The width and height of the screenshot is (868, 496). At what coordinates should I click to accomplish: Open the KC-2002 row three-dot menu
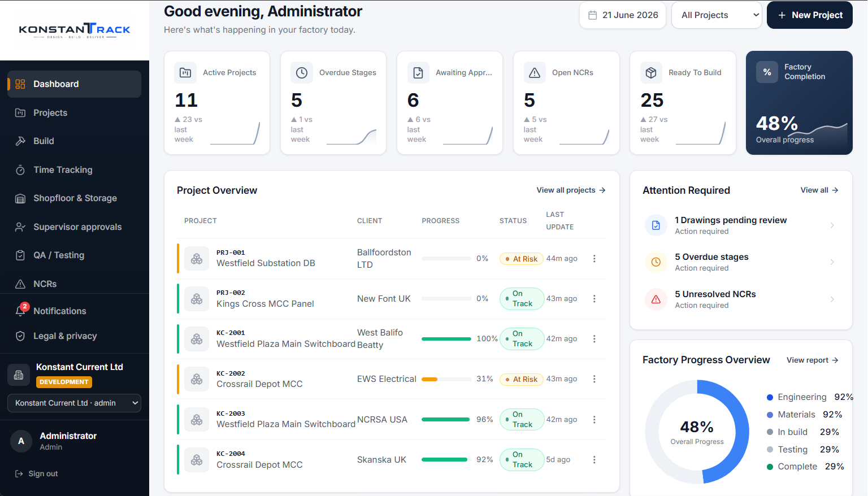[594, 379]
